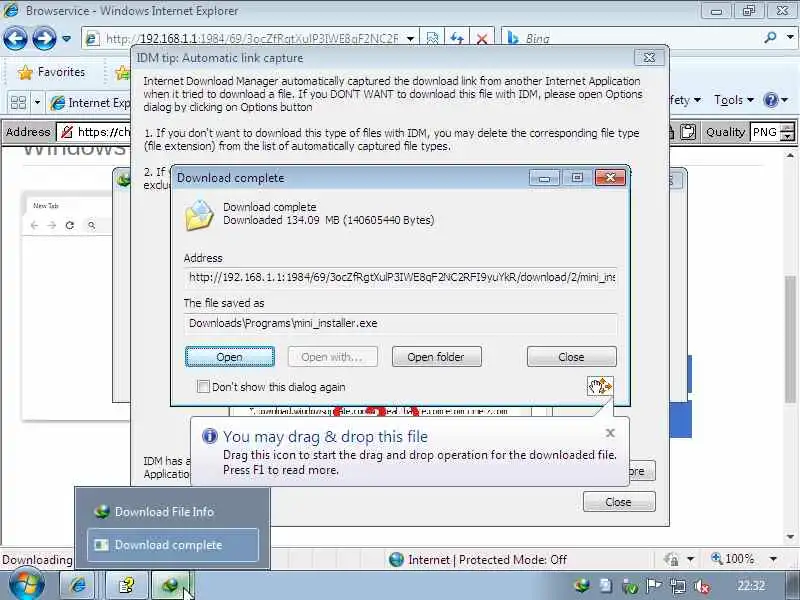800x600 pixels.
Task: Click the Internet Explorer back arrow
Action: (x=15, y=38)
